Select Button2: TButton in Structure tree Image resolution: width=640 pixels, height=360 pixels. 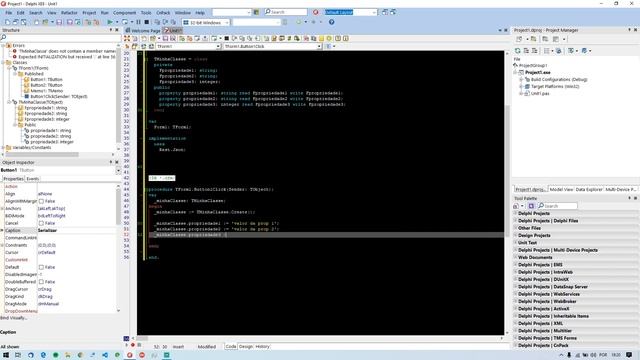[47, 85]
